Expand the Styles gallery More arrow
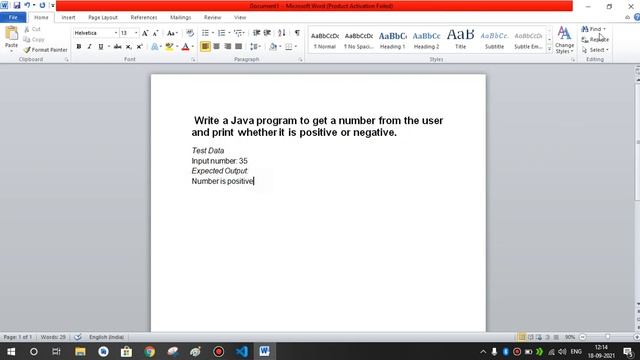 (x=549, y=49)
